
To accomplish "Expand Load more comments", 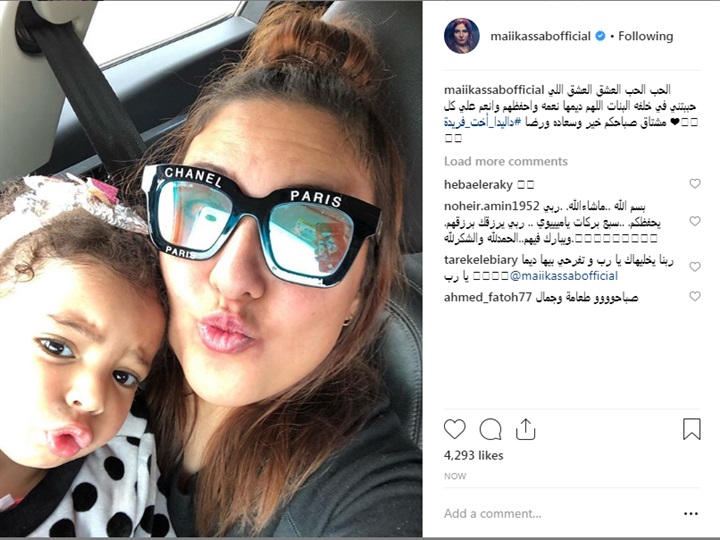I will point(506,161).
